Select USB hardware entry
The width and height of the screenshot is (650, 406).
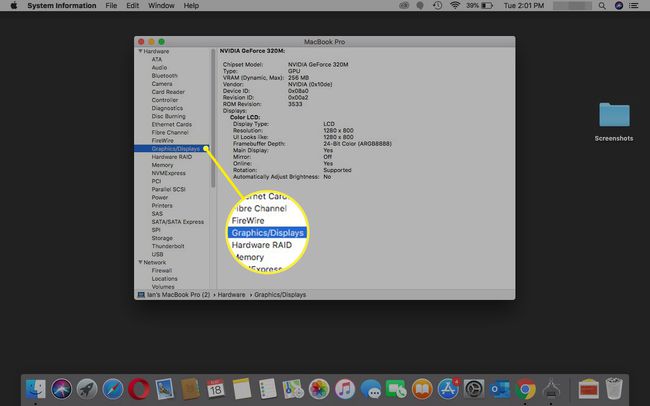157,254
